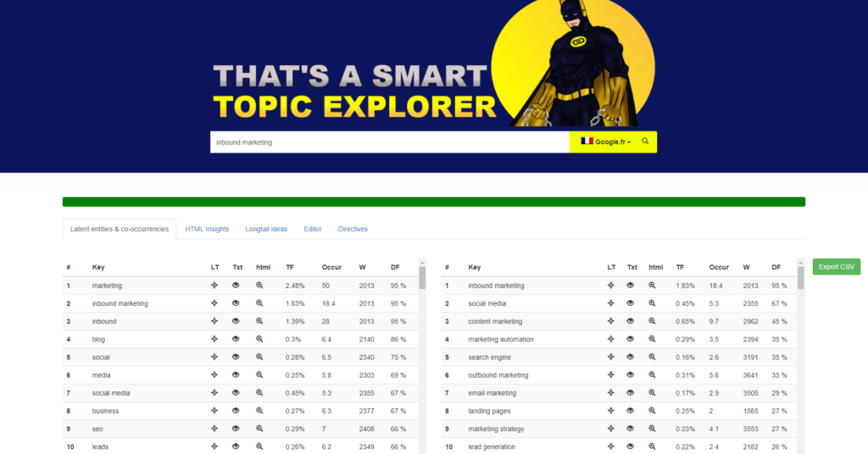
Task: Click html zoom for left 'social media' row
Action: click(x=259, y=393)
